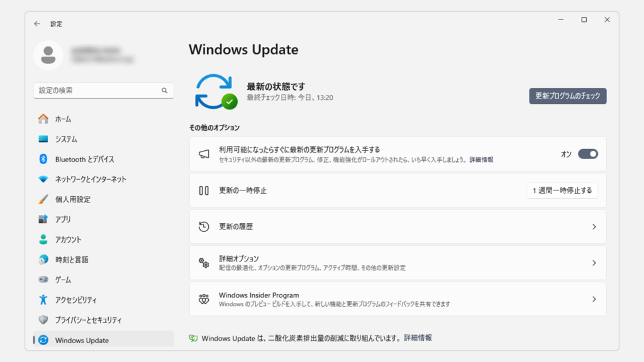This screenshot has width=644, height=362.
Task: Click the 設定の検索 search field
Action: pyautogui.click(x=104, y=90)
